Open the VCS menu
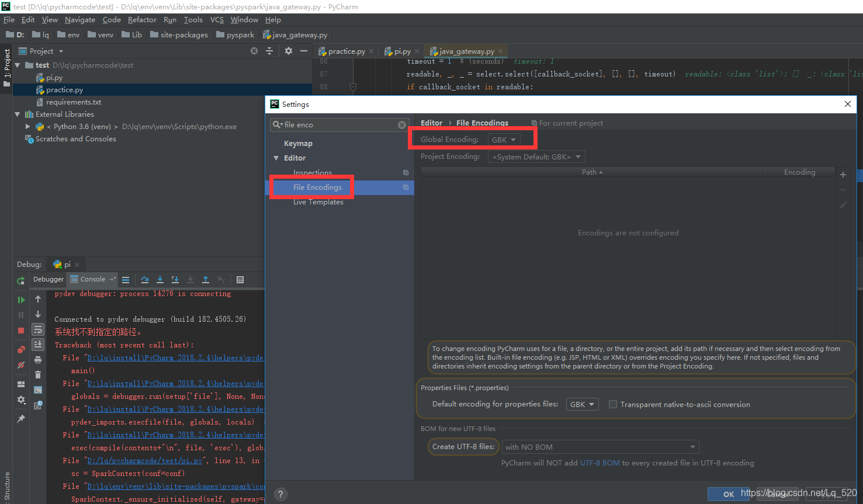The width and height of the screenshot is (863, 504). point(217,20)
